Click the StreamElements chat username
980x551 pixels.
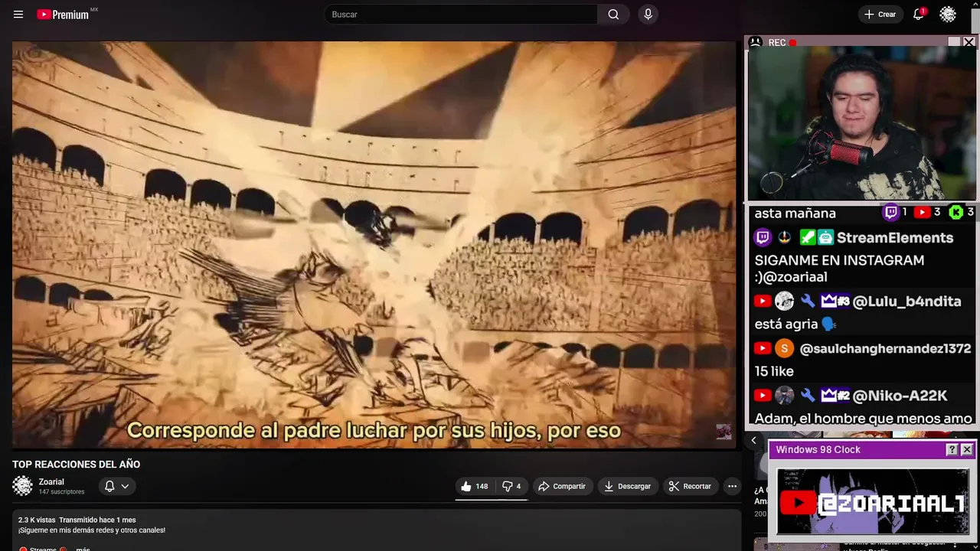pos(895,238)
